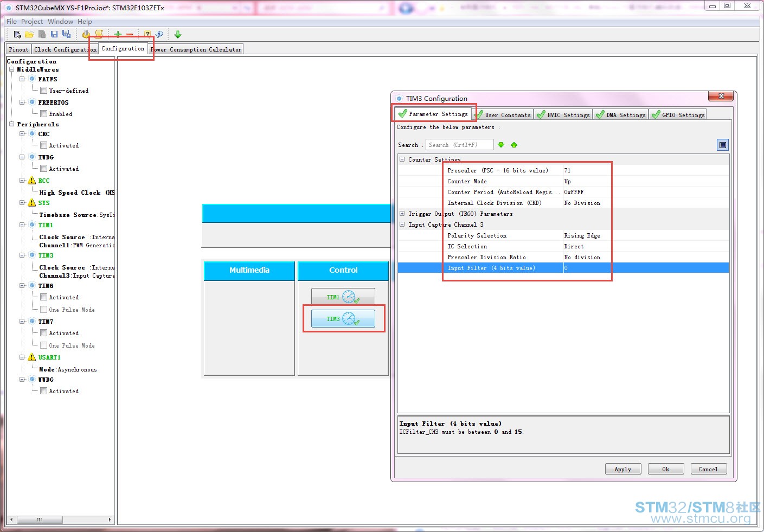Check the IWDG Activated checkbox
Image resolution: width=764 pixels, height=532 pixels.
tap(43, 169)
